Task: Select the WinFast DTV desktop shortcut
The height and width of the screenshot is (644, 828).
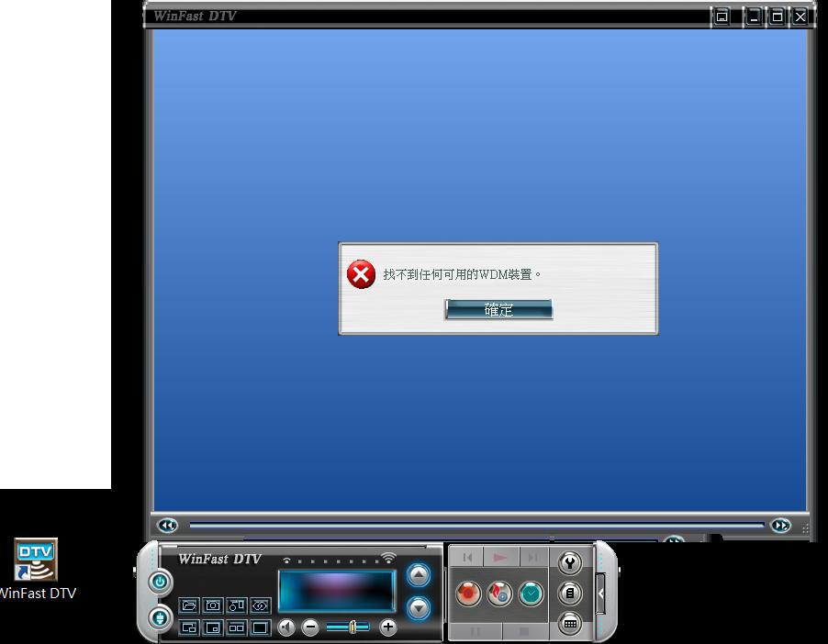Action: pyautogui.click(x=36, y=569)
